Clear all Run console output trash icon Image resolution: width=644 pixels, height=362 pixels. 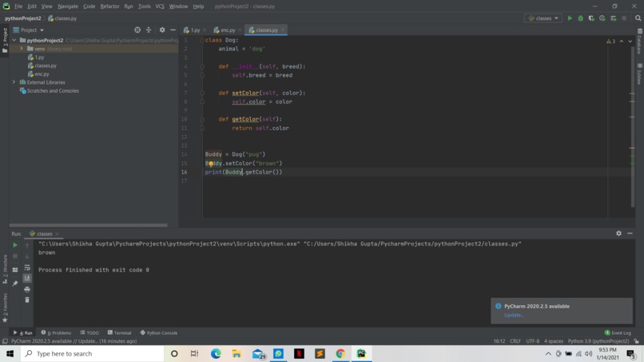(x=27, y=300)
